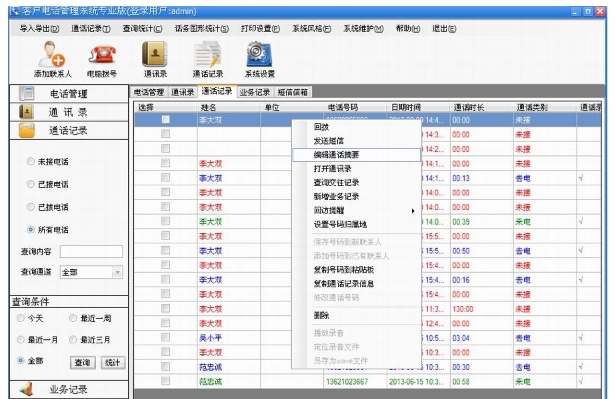Choose 打开通讯录 from the context menu
The width and height of the screenshot is (615, 399).
coord(333,169)
